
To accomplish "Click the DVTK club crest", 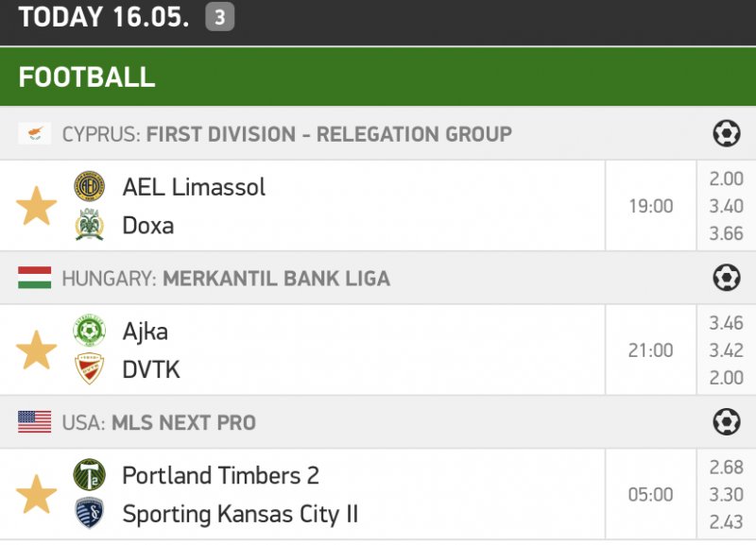I will pyautogui.click(x=90, y=369).
